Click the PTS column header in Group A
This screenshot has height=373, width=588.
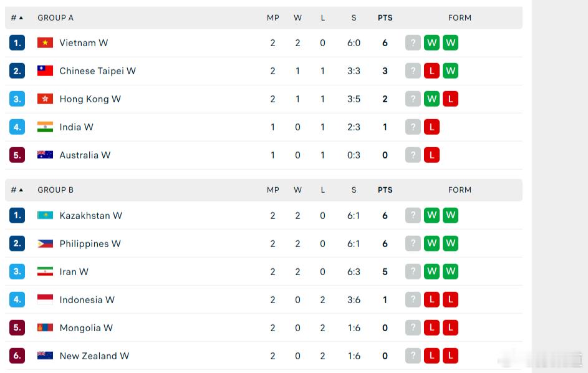point(385,17)
